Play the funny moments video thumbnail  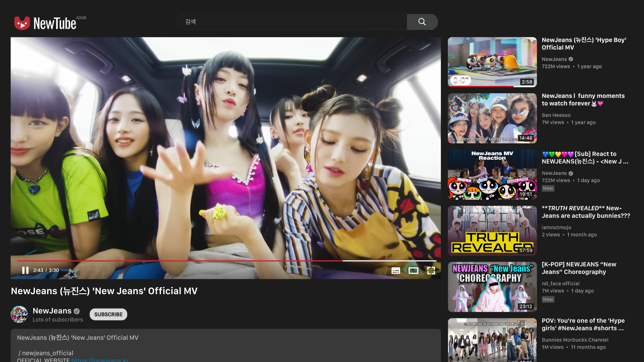[492, 118]
